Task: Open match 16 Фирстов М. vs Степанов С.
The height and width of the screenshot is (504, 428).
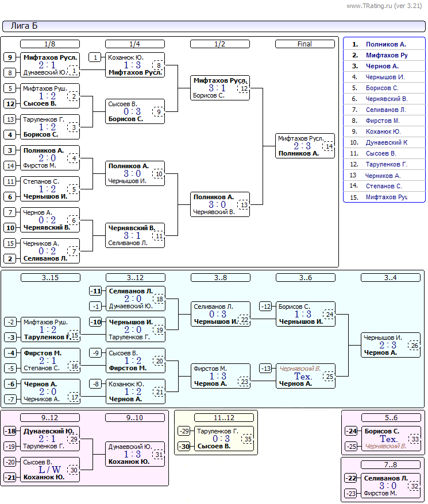Action: 51,360
